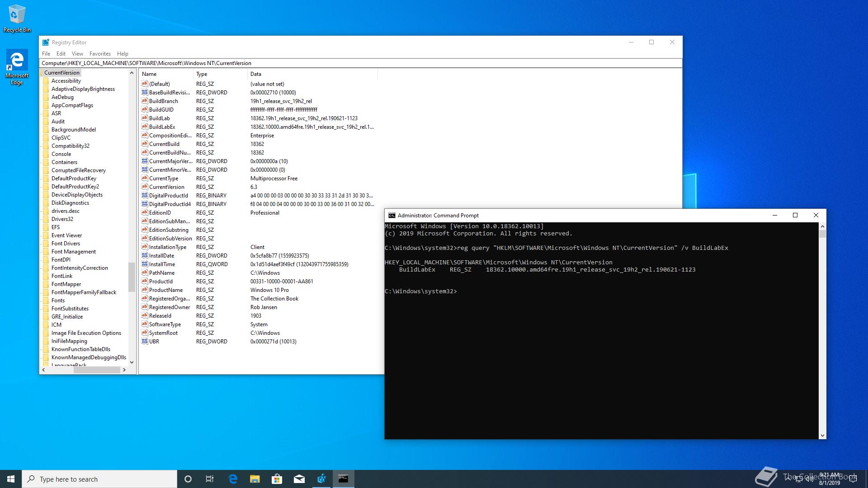
Task: Select the InstallTime QWORD value icon
Action: pos(145,264)
